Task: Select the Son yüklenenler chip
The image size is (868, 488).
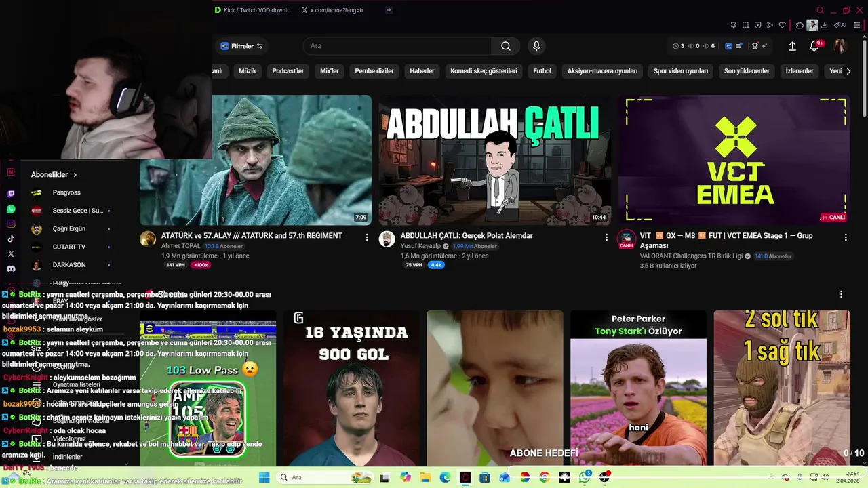Action: (x=747, y=71)
